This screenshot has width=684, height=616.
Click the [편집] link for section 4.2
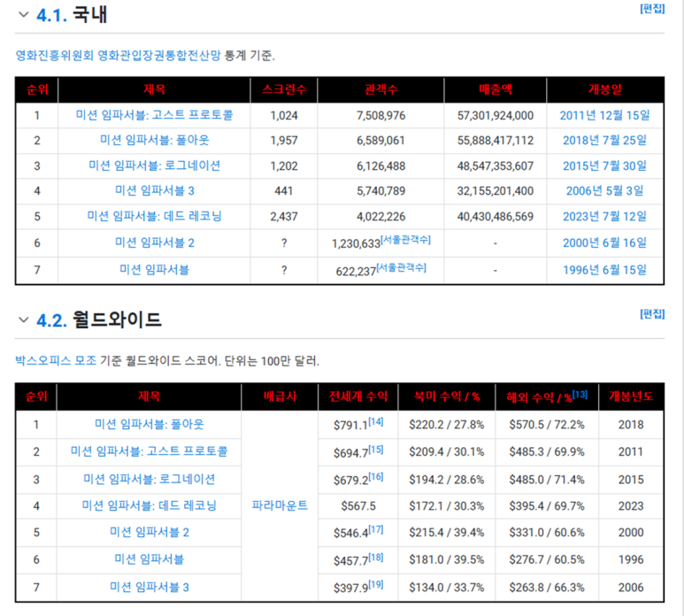(652, 314)
